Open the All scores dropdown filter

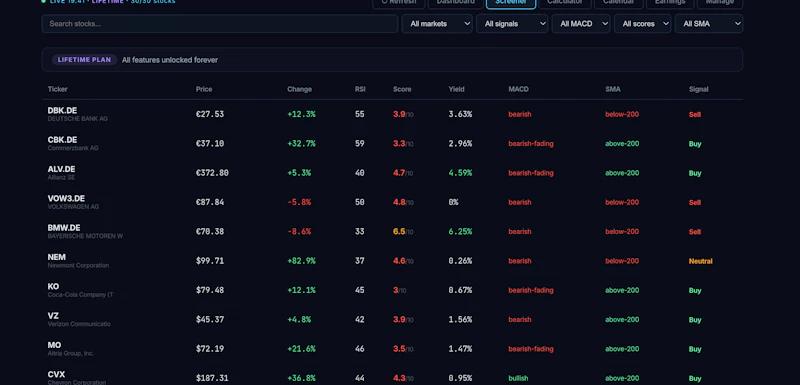click(642, 24)
